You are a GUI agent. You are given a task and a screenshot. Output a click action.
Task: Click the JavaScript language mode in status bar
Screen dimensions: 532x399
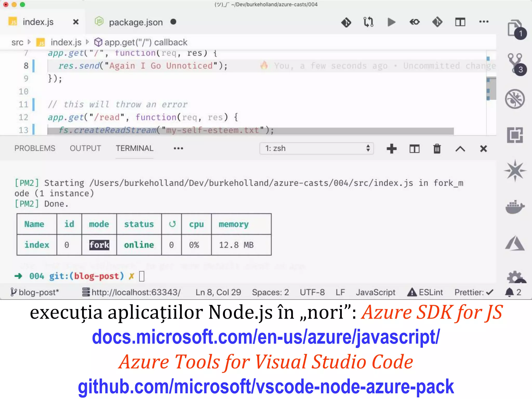pos(375,292)
